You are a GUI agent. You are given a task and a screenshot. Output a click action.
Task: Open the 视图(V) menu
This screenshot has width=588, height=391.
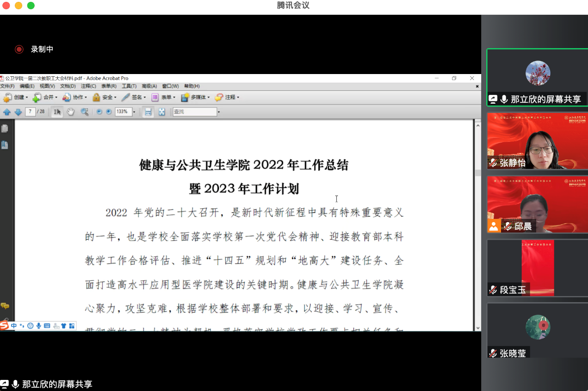(x=47, y=86)
